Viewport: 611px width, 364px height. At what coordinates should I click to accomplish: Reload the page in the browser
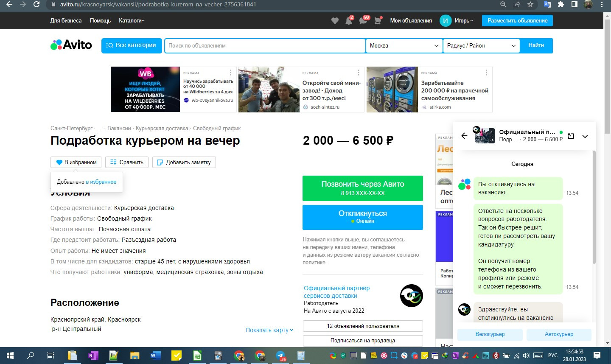coord(36,4)
